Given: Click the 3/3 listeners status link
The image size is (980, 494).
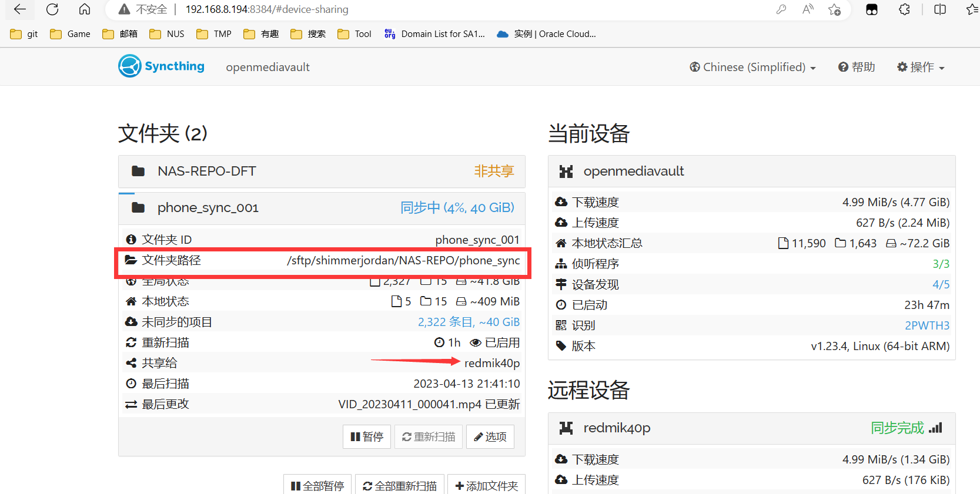Looking at the screenshot, I should click(x=941, y=264).
